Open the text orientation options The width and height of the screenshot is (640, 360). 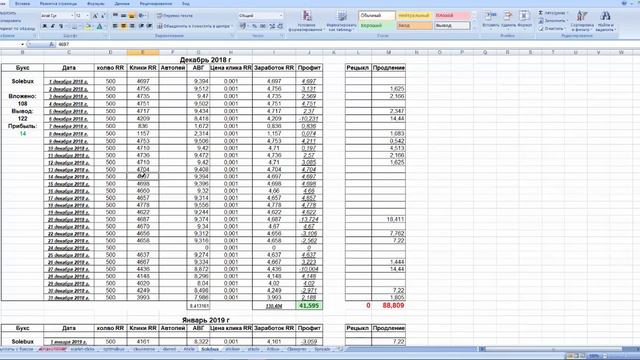click(142, 16)
